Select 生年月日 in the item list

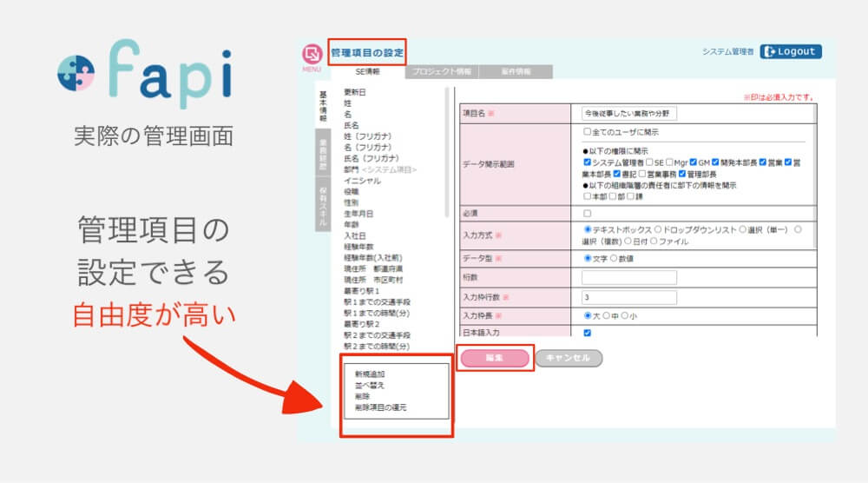[x=358, y=213]
